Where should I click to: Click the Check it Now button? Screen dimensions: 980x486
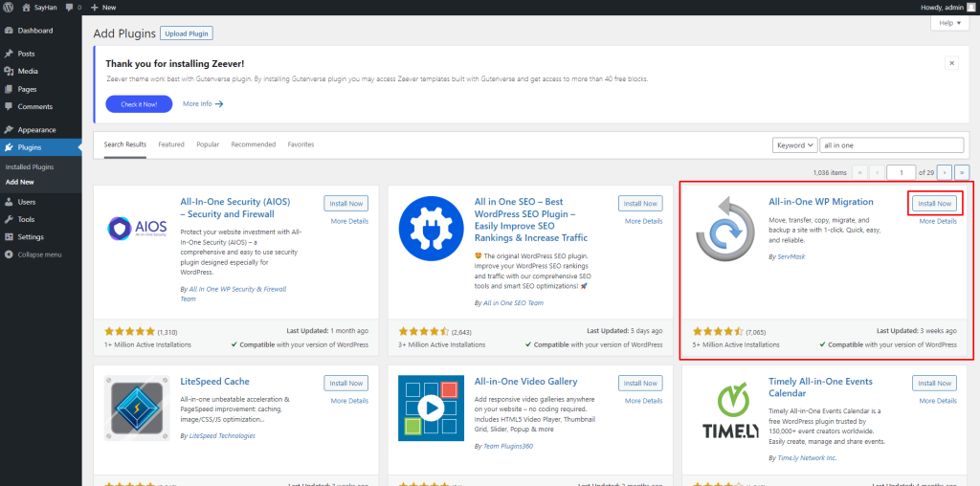[139, 103]
